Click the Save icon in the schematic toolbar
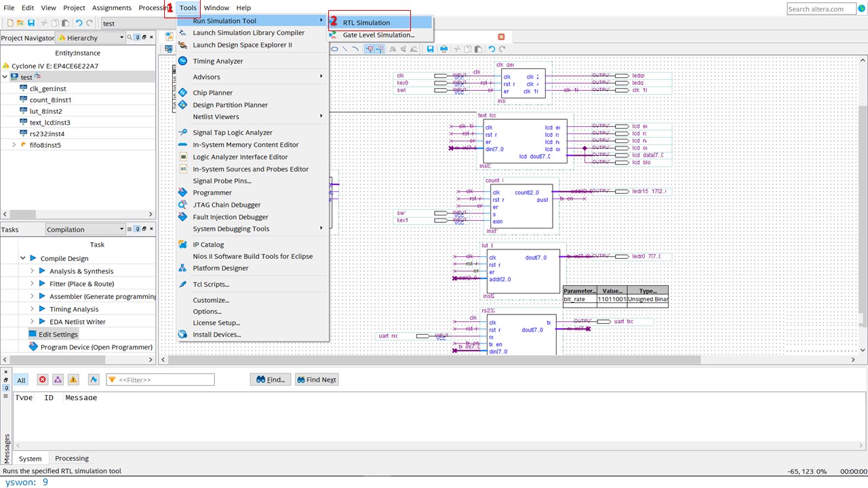This screenshot has width=868, height=488. (431, 49)
